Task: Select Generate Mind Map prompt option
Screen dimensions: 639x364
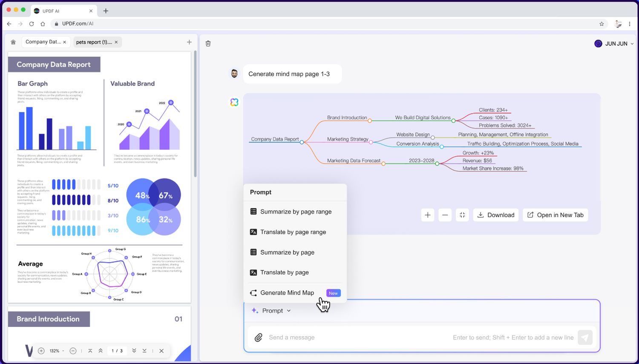Action: tap(287, 293)
